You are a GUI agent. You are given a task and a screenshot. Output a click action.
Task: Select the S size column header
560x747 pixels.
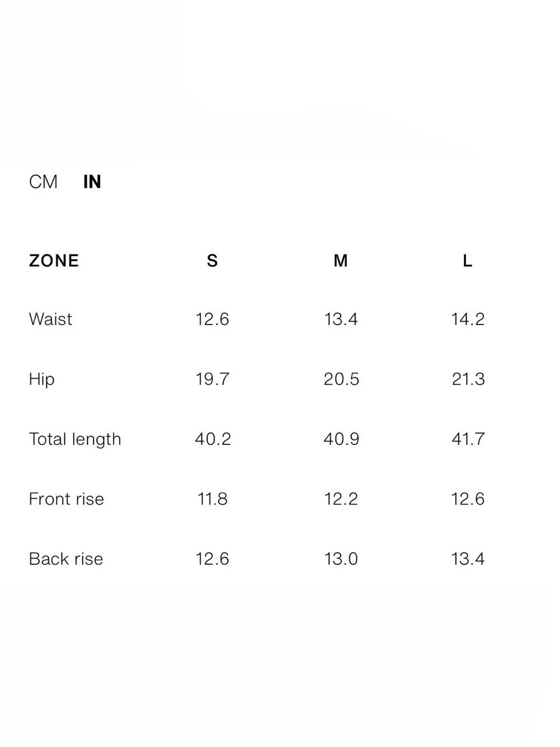[x=212, y=261]
